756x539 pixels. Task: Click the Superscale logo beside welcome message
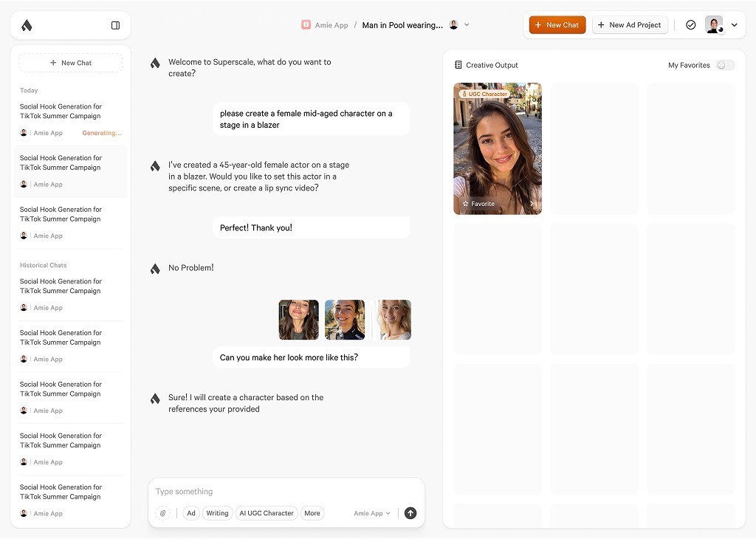pos(155,63)
